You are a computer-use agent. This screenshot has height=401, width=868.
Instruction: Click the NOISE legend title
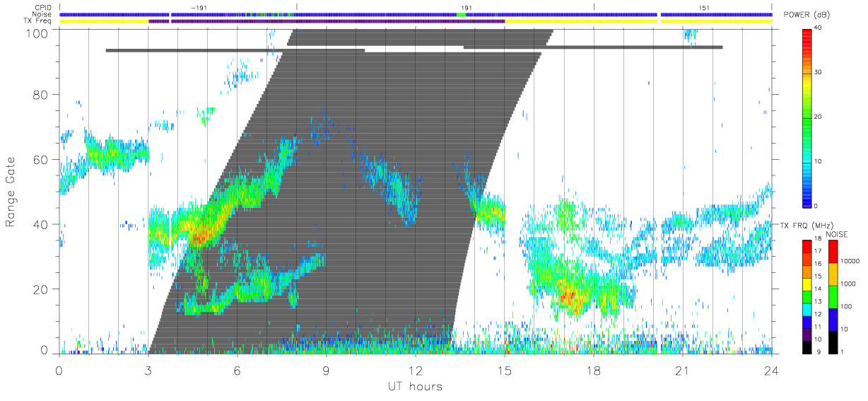pos(835,234)
